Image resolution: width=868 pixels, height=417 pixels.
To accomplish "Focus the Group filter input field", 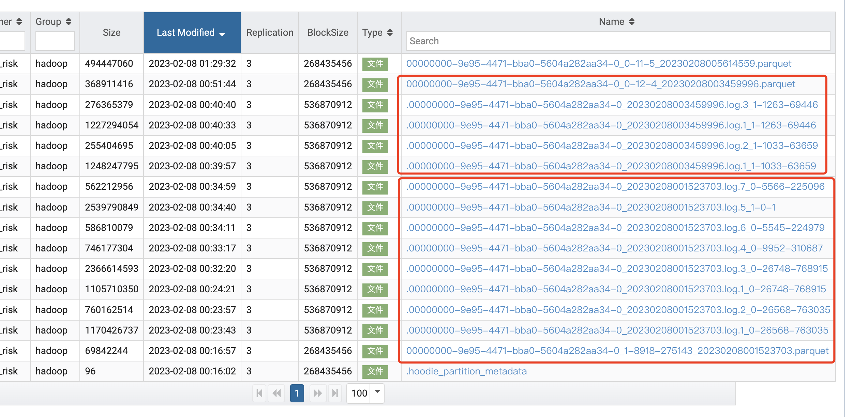I will [55, 41].
